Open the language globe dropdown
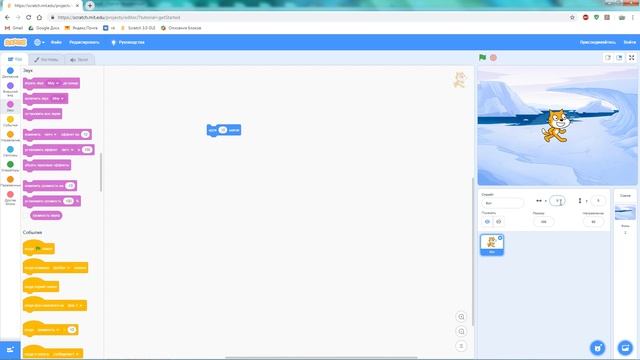Image resolution: width=640 pixels, height=360 pixels. click(39, 42)
